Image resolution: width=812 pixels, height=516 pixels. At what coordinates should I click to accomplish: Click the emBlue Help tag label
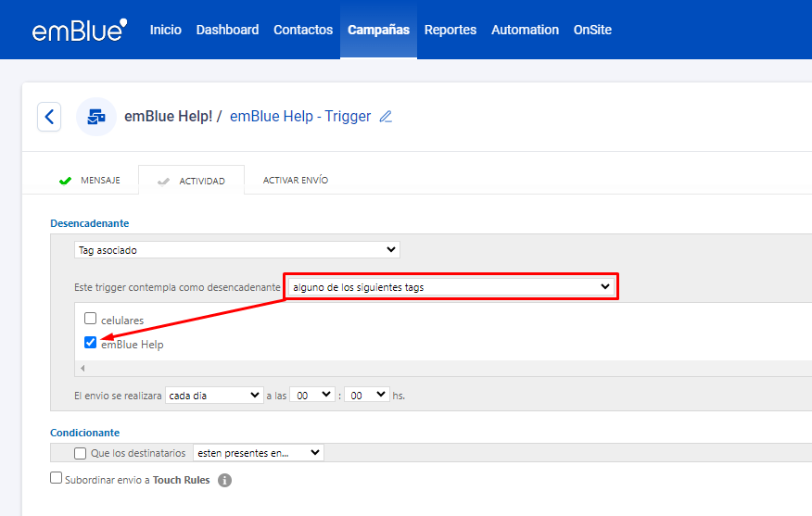click(133, 345)
